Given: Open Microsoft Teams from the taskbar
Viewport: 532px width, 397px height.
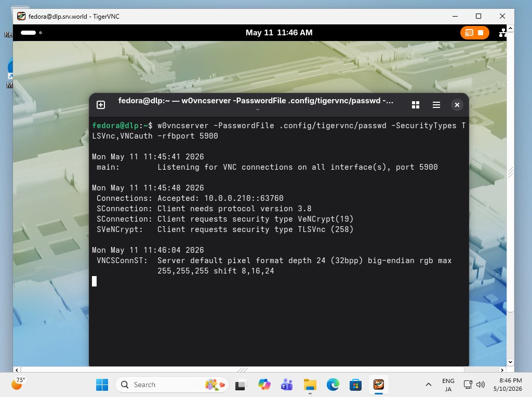Looking at the screenshot, I should pos(287,385).
